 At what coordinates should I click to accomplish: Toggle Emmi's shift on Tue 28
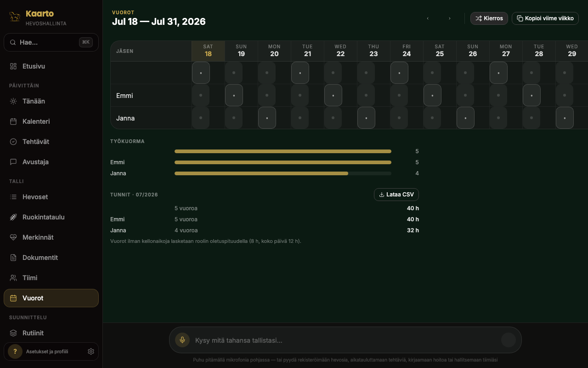tap(531, 95)
